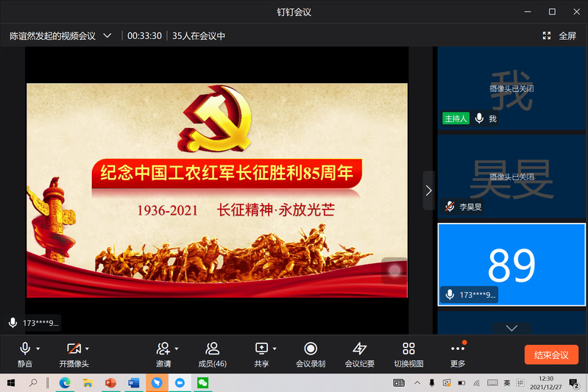Collapse participant panel with right chevron
This screenshot has width=588, height=392.
click(x=428, y=190)
